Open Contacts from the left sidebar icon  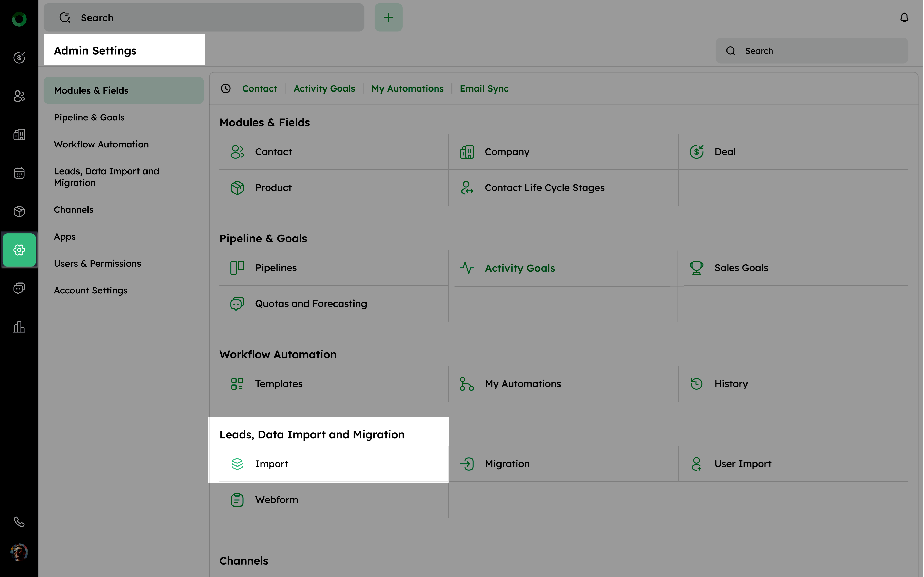19,96
